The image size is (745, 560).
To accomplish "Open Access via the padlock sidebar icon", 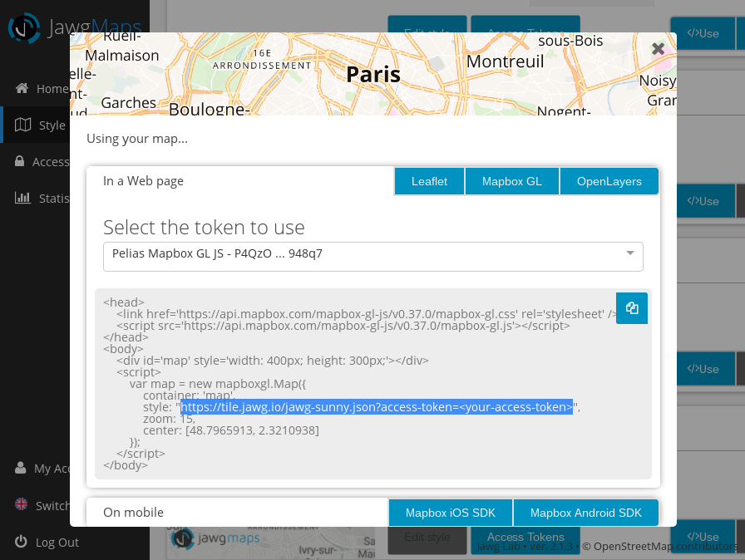I will click(x=21, y=161).
